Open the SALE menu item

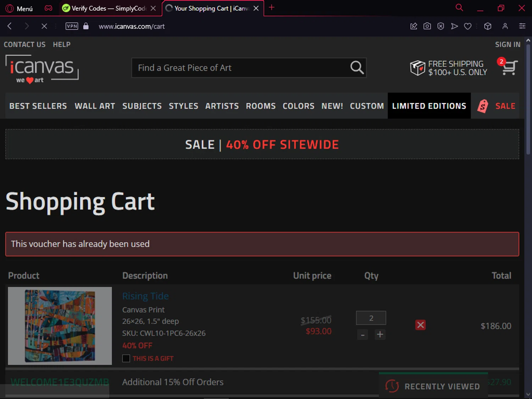pyautogui.click(x=505, y=106)
